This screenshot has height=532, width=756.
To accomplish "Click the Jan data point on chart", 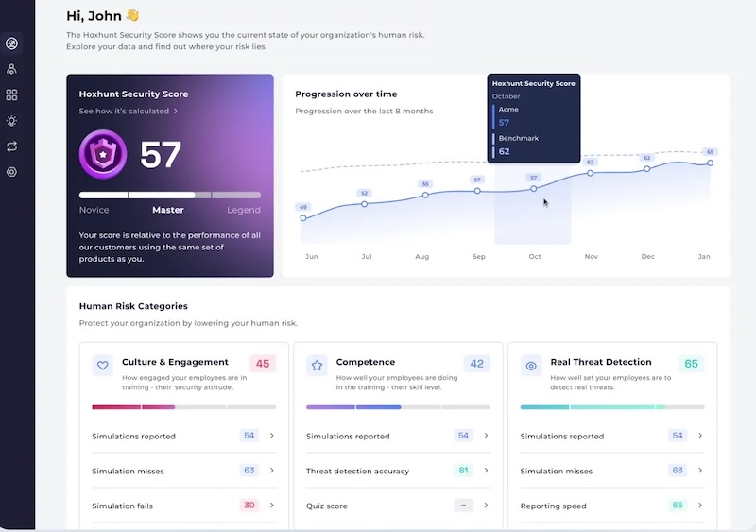I will pyautogui.click(x=711, y=163).
